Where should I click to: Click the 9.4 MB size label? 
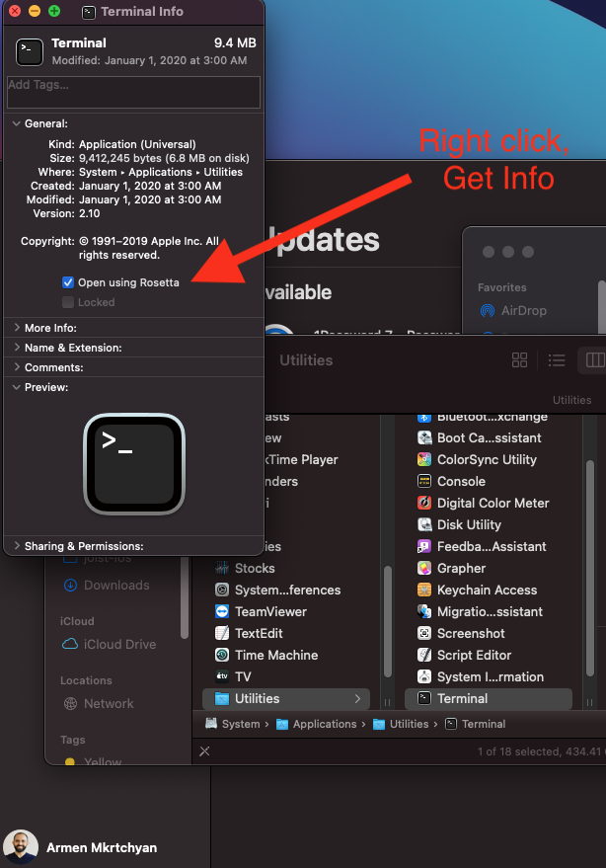pyautogui.click(x=235, y=43)
